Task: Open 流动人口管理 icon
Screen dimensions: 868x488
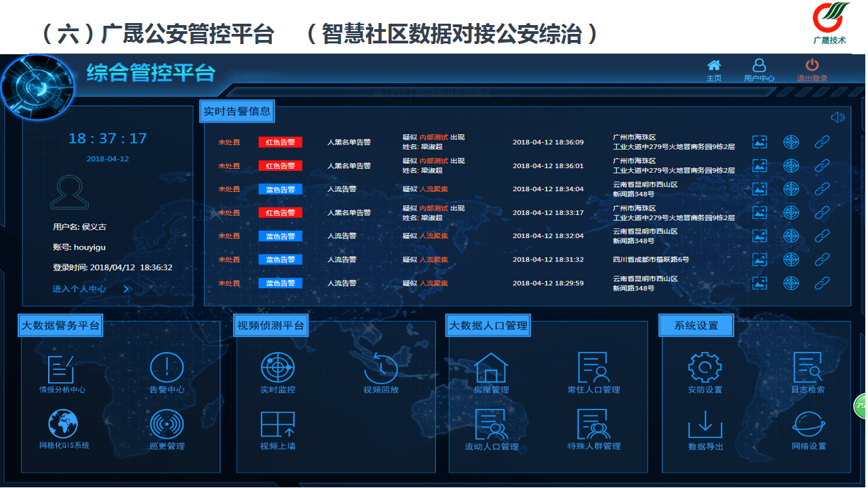Action: coord(491,425)
